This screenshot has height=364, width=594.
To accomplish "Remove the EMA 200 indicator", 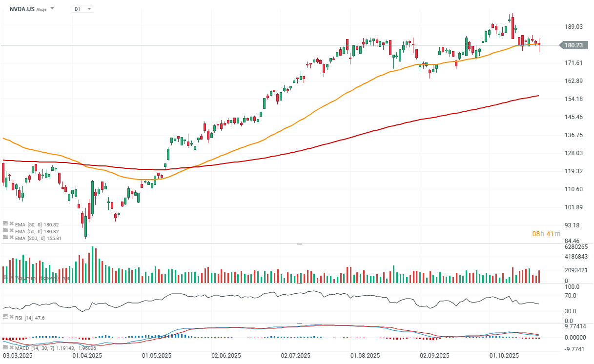I will (x=11, y=238).
